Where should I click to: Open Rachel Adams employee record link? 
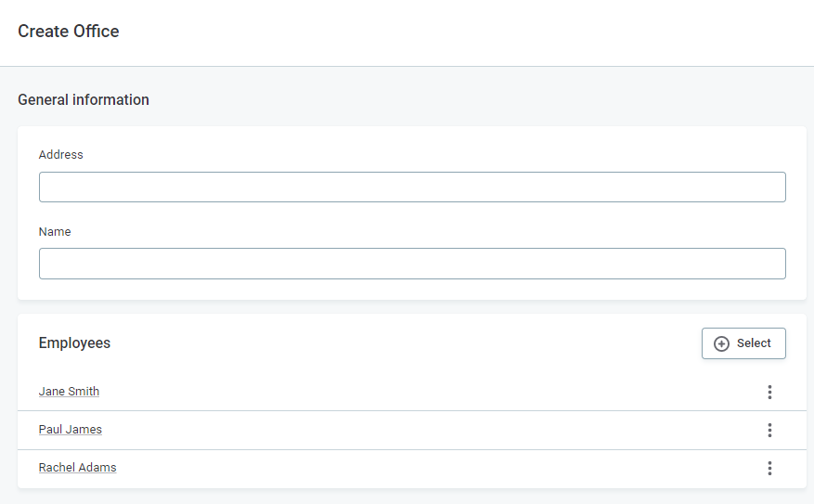pyautogui.click(x=77, y=468)
